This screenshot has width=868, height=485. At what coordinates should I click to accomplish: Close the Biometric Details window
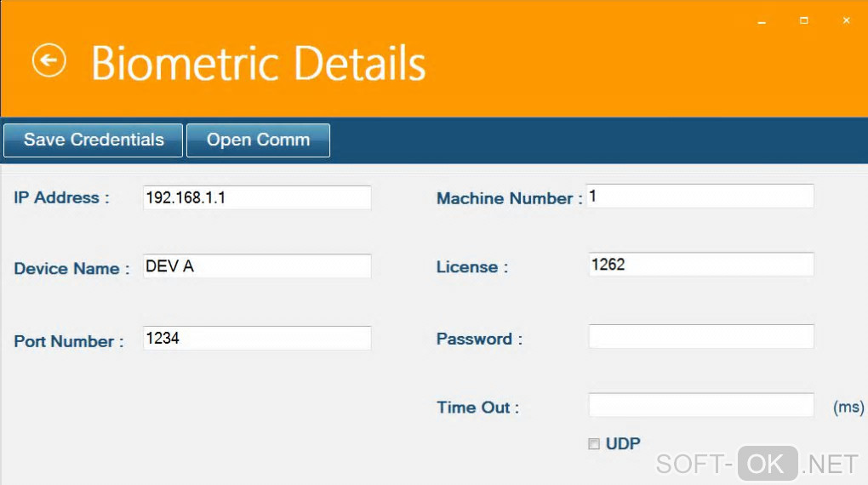click(x=846, y=20)
